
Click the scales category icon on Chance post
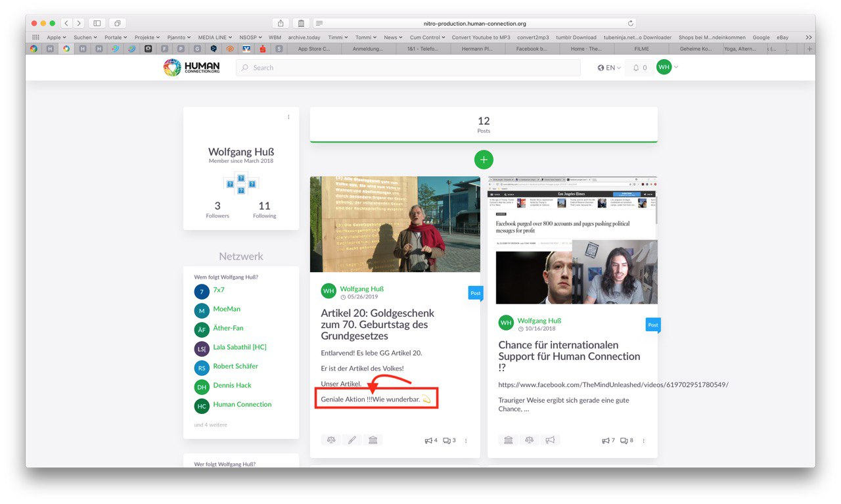(x=530, y=440)
